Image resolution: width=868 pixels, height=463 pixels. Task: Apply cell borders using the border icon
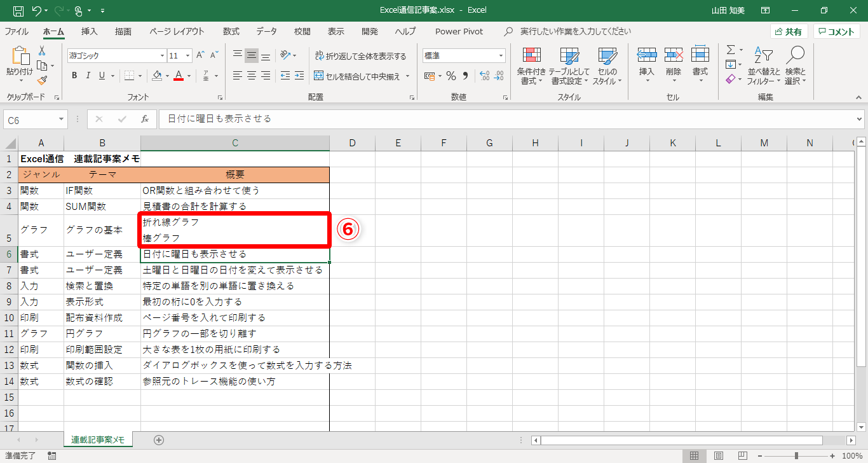(129, 76)
